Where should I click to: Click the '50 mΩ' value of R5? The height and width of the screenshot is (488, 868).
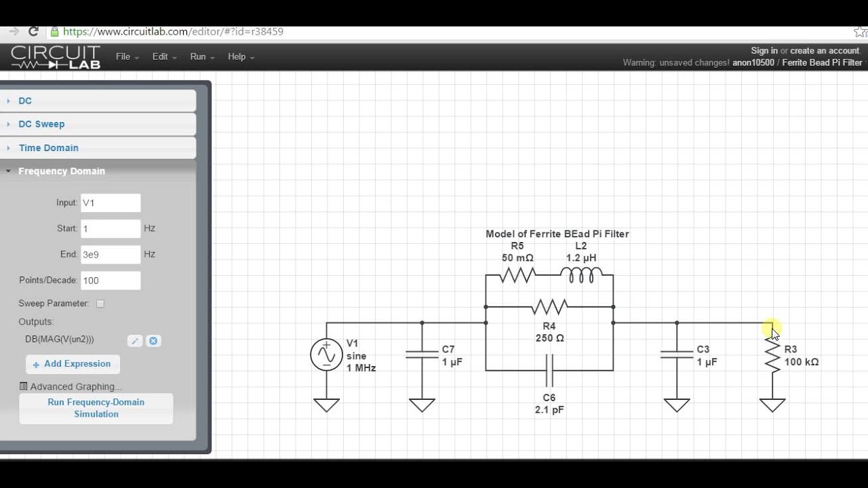(517, 258)
